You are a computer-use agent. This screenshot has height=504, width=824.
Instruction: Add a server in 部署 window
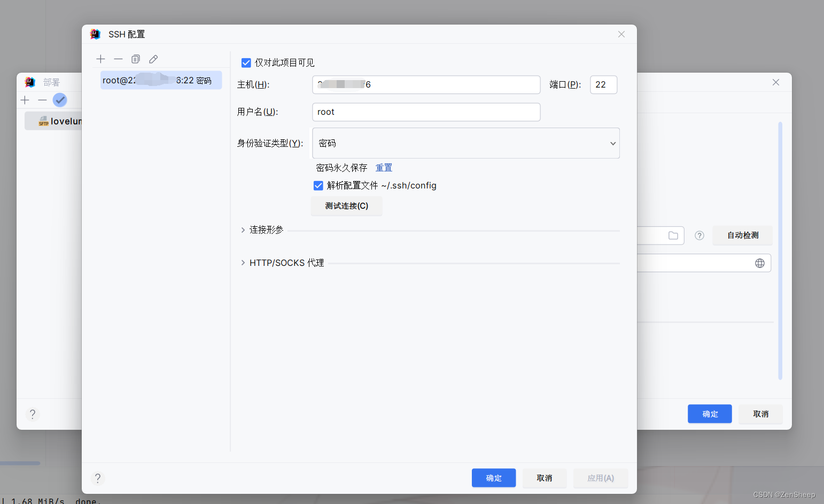tap(25, 100)
